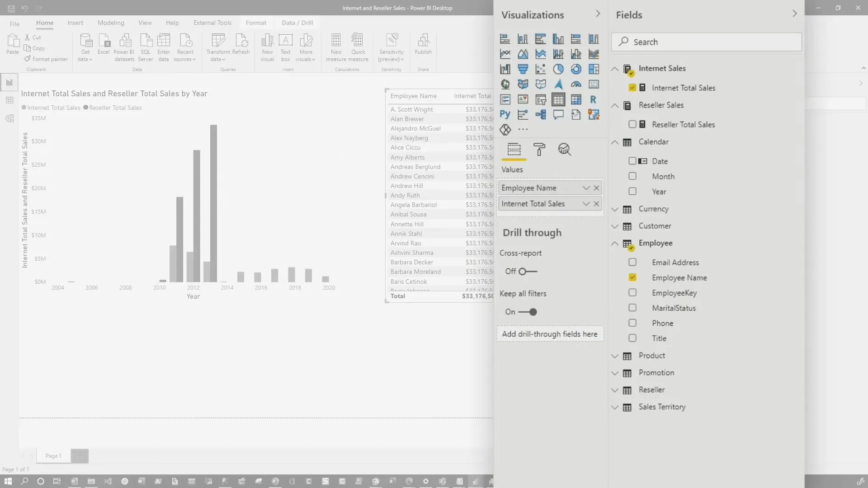Collapse the Employee table
The width and height of the screenshot is (868, 488).
pos(615,244)
